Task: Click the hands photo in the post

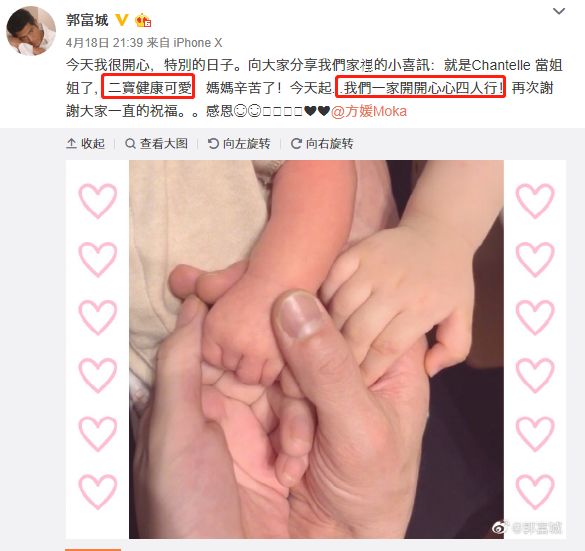Action: [x=316, y=349]
